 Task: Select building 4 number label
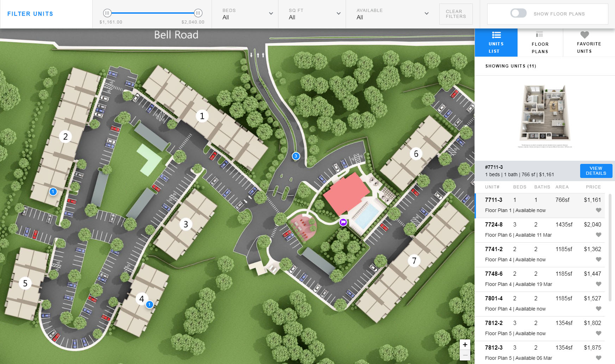tap(142, 299)
